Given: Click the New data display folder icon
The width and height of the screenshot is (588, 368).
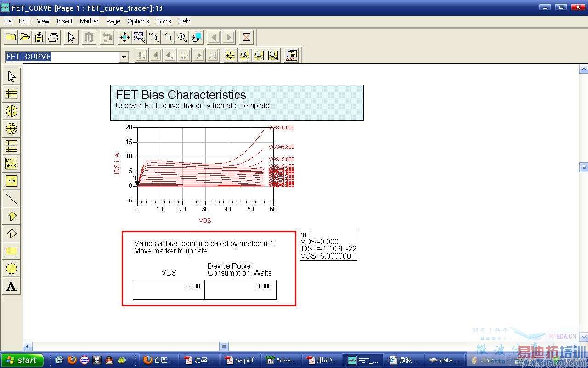Looking at the screenshot, I should coord(11,37).
